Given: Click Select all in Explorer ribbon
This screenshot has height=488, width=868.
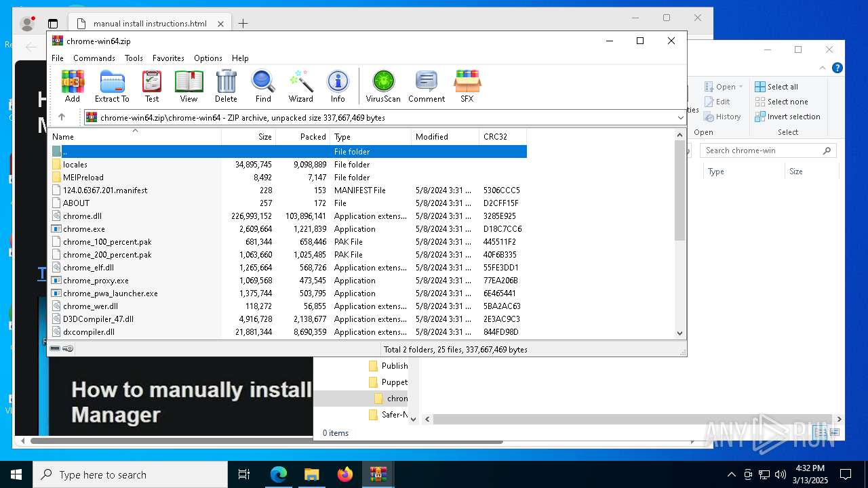Looking at the screenshot, I should (x=776, y=87).
